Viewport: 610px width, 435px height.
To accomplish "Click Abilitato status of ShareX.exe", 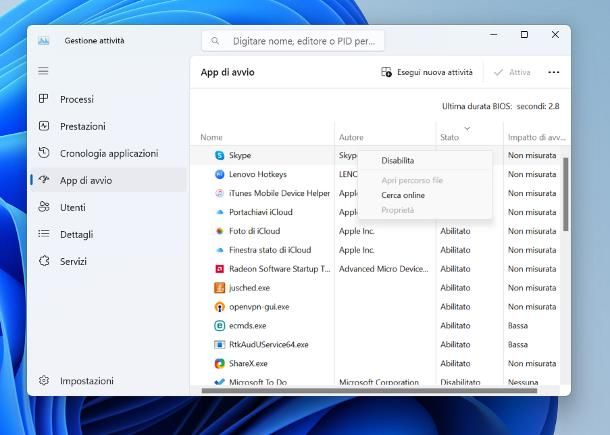I will coord(455,363).
